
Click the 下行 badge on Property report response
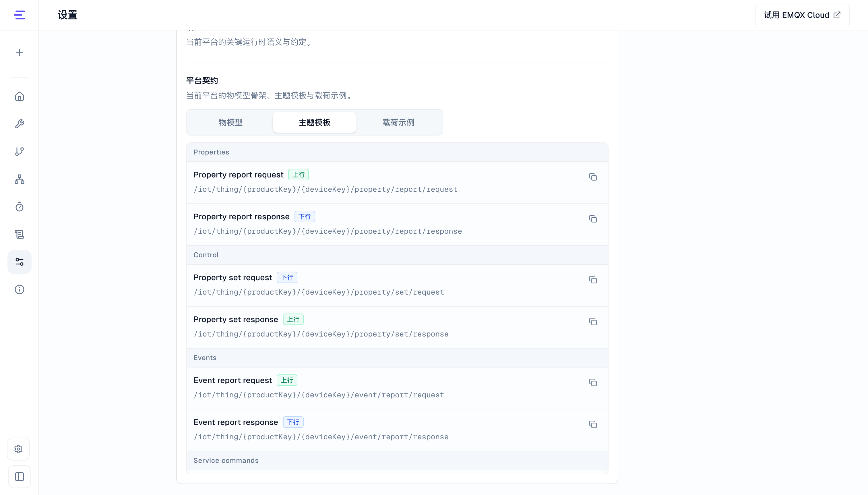[x=305, y=216]
